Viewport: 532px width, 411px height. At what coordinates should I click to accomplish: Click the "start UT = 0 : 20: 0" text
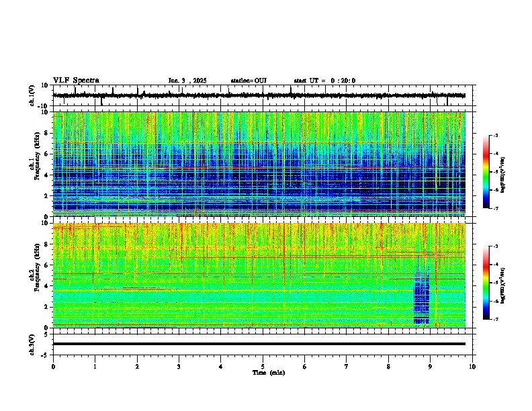(x=324, y=81)
